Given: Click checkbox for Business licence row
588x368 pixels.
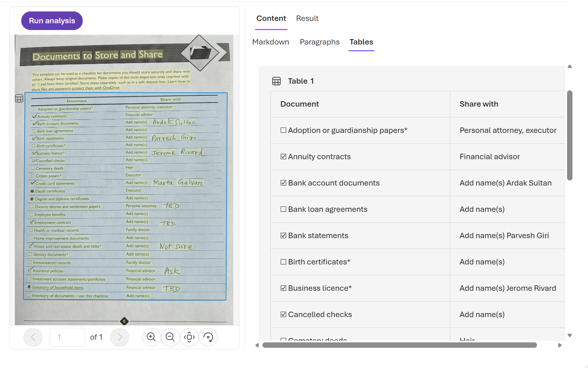Looking at the screenshot, I should point(283,288).
